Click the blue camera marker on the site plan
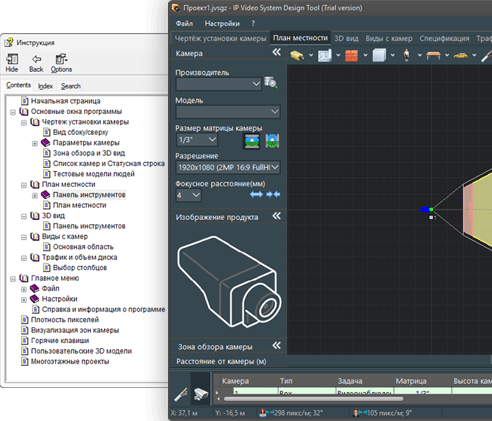This screenshot has width=492, height=421. pyautogui.click(x=425, y=209)
